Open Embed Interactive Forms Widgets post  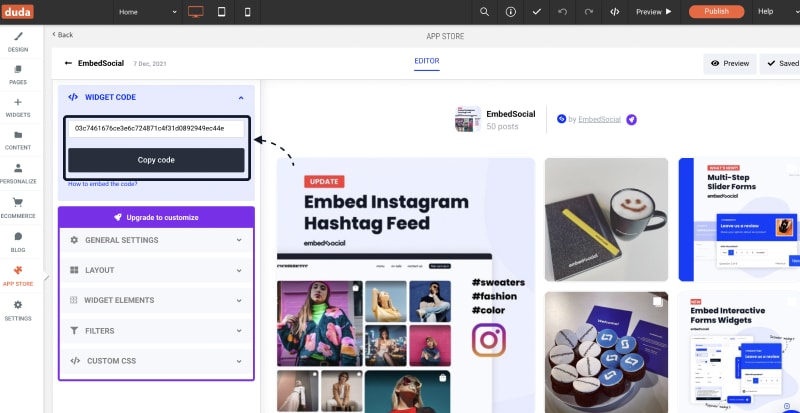tap(739, 352)
